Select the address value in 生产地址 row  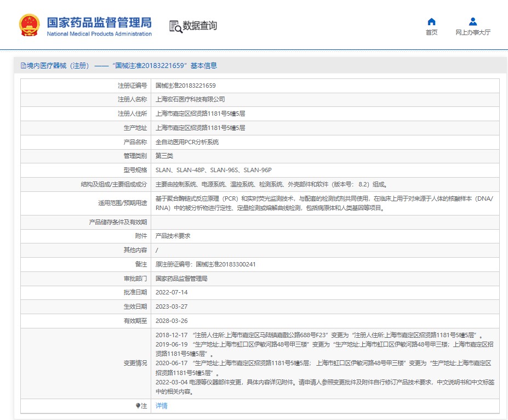(x=200, y=128)
